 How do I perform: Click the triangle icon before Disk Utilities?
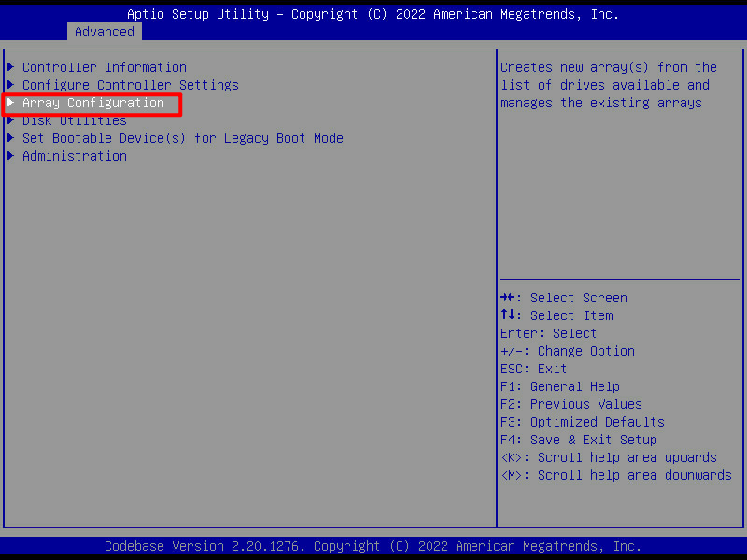coord(11,121)
